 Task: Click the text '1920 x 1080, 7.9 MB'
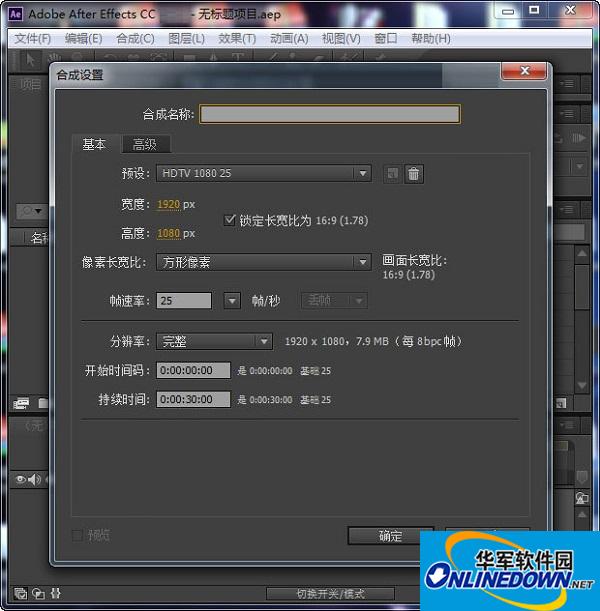[337, 341]
